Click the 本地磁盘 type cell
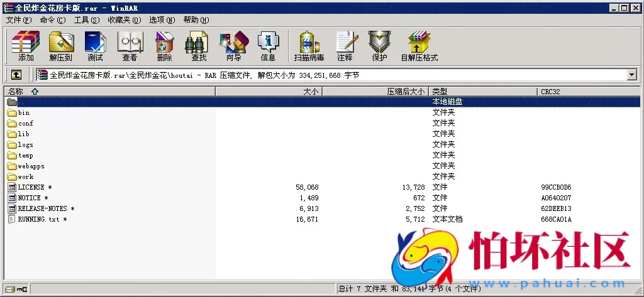The image size is (644, 297). (447, 102)
